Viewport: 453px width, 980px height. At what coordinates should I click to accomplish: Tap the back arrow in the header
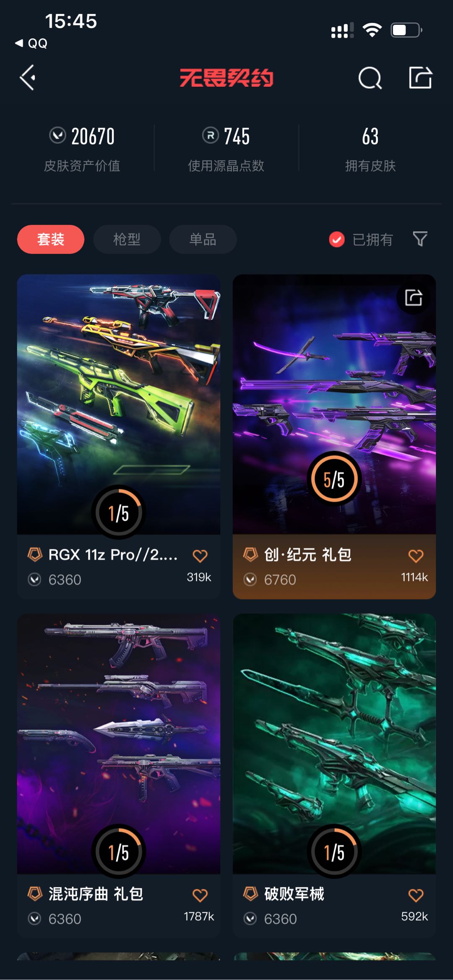(x=28, y=78)
